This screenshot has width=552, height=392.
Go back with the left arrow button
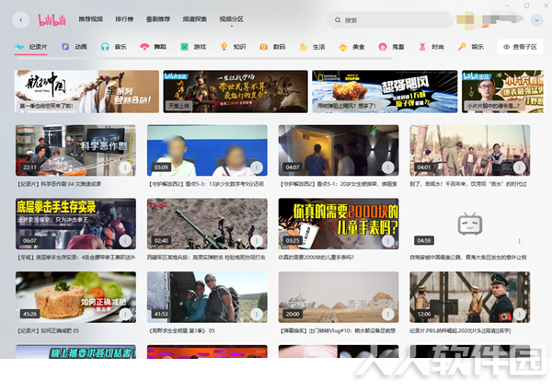click(21, 20)
